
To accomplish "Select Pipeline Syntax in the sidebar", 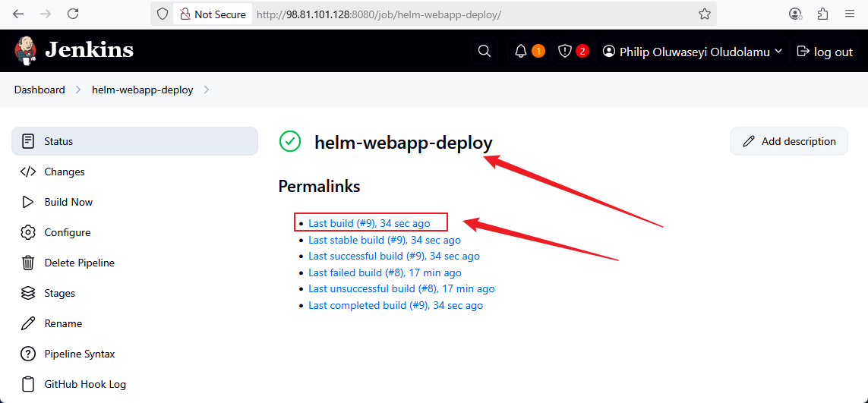I will pyautogui.click(x=134, y=354).
